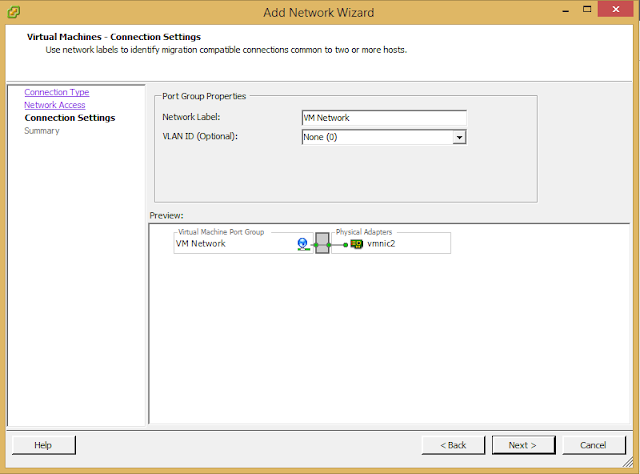This screenshot has width=640, height=474.
Task: Click the 'Preview:' label
Action: 167,216
